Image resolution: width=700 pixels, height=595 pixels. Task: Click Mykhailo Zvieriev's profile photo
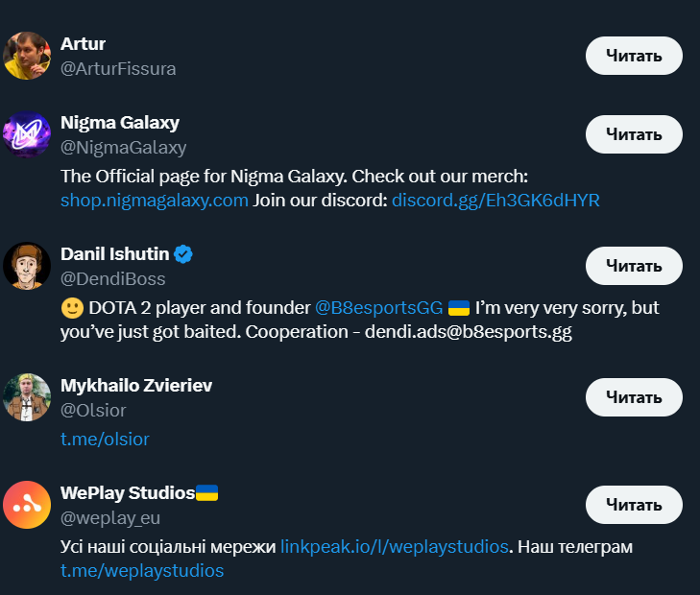point(27,396)
